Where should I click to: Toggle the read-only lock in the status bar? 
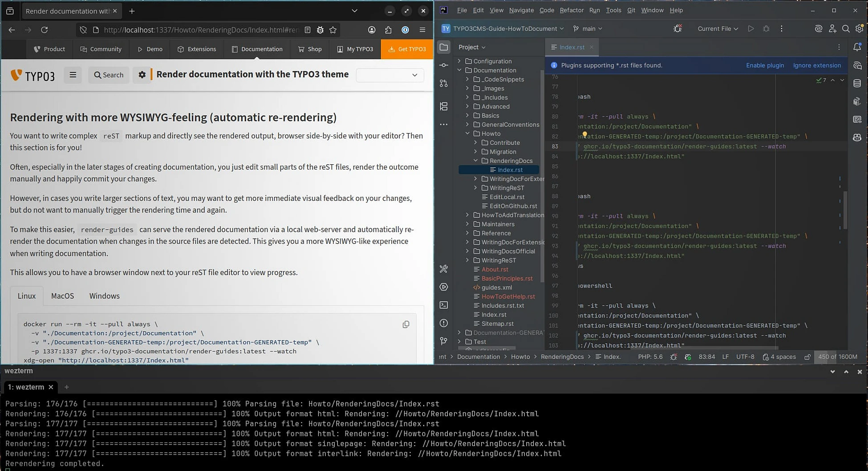tap(807, 357)
